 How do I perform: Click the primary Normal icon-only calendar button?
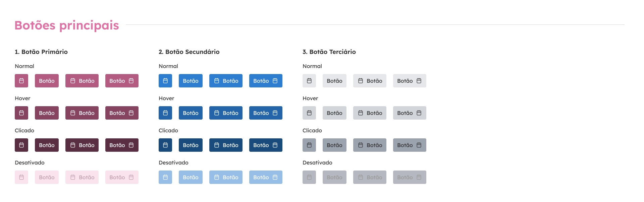click(21, 81)
